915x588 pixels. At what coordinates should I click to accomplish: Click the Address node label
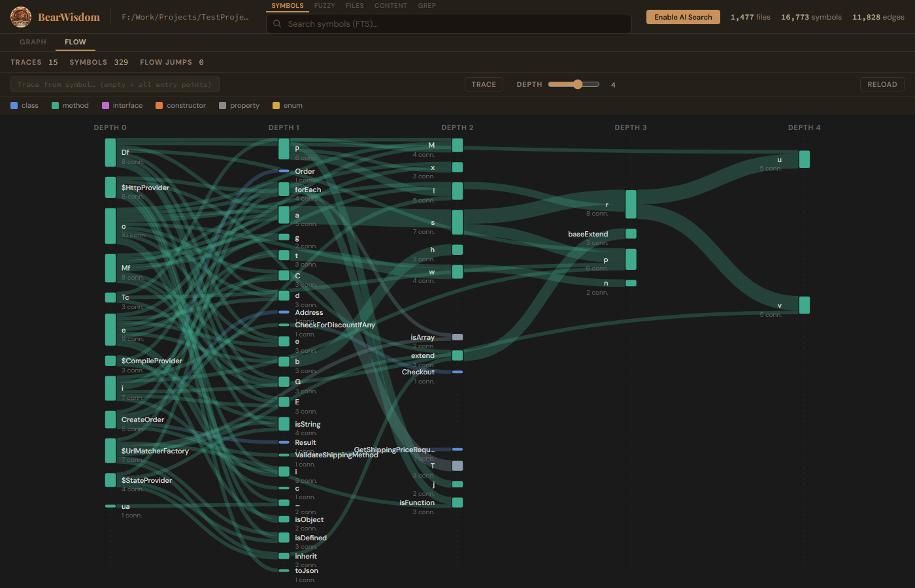[308, 312]
